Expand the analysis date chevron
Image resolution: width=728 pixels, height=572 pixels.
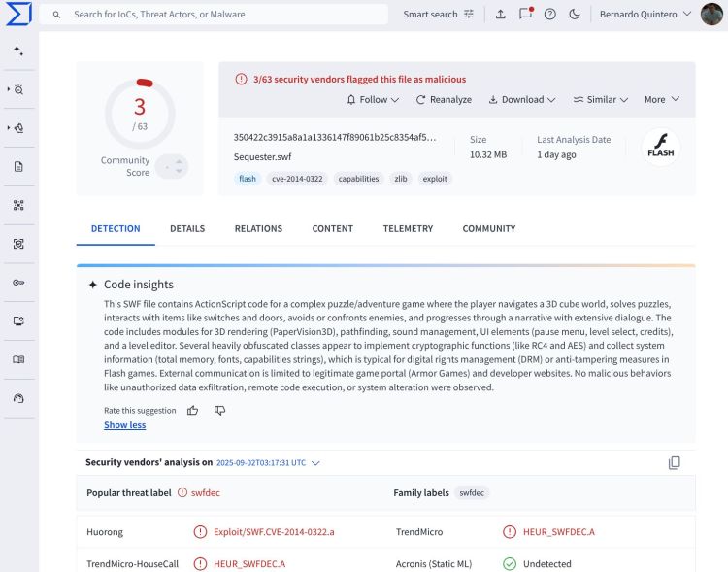pyautogui.click(x=315, y=463)
